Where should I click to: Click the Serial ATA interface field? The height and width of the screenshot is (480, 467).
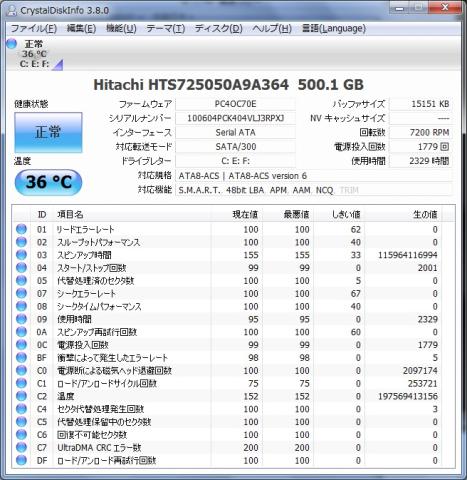[235, 132]
